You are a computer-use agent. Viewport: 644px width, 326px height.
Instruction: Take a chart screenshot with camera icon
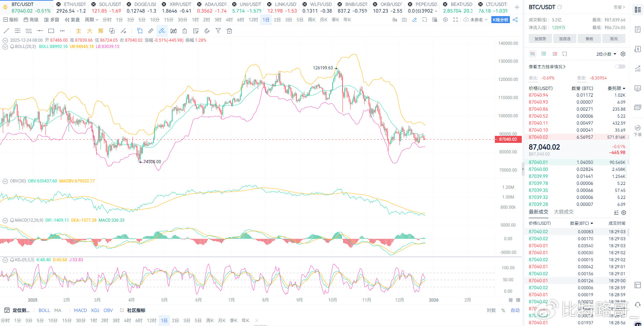[404, 20]
